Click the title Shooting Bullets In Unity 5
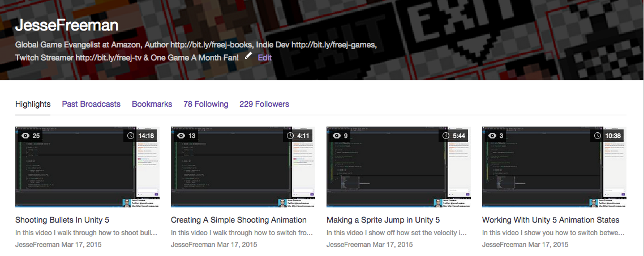Image resolution: width=644 pixels, height=256 pixels. pos(62,220)
